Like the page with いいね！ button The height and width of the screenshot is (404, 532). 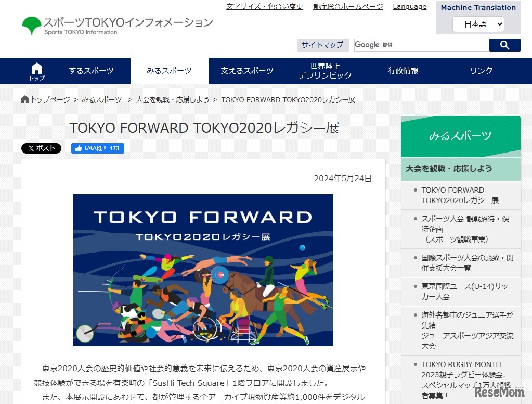98,148
